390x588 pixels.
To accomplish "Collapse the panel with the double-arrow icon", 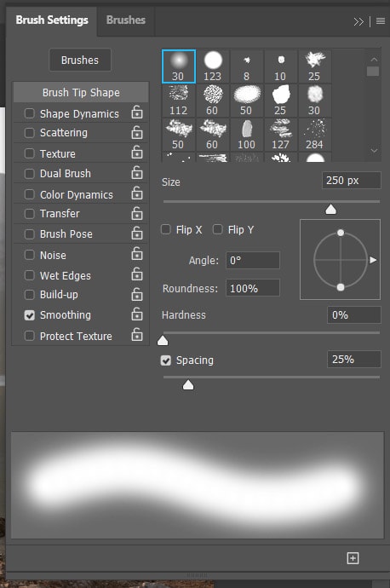I will tap(358, 22).
